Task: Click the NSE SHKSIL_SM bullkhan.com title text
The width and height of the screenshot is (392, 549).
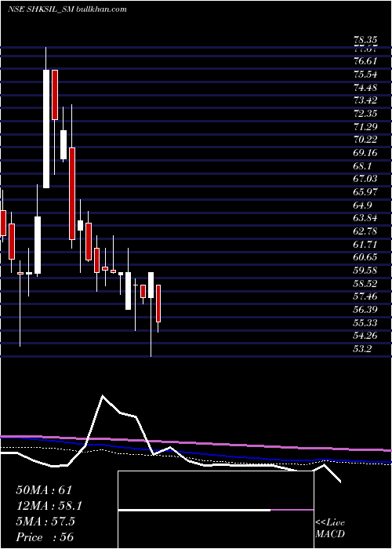Action: [x=67, y=9]
